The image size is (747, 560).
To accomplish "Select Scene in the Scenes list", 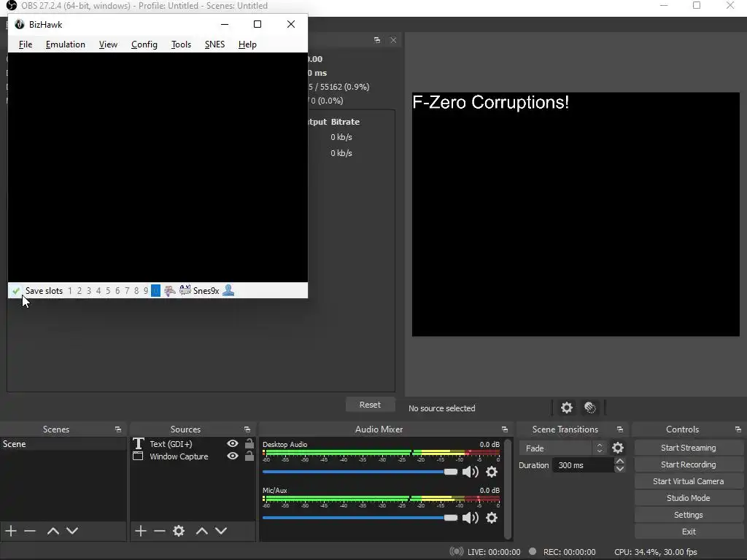I will [63, 444].
